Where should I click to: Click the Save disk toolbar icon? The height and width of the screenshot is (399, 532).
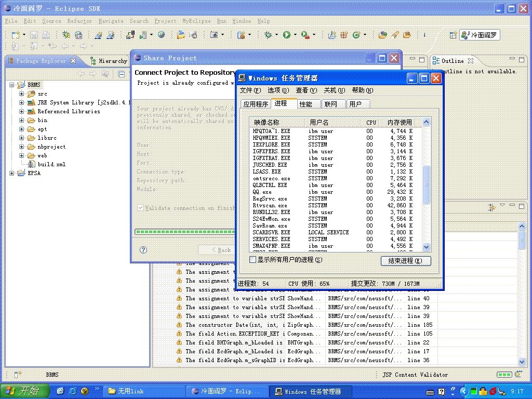tap(34, 35)
